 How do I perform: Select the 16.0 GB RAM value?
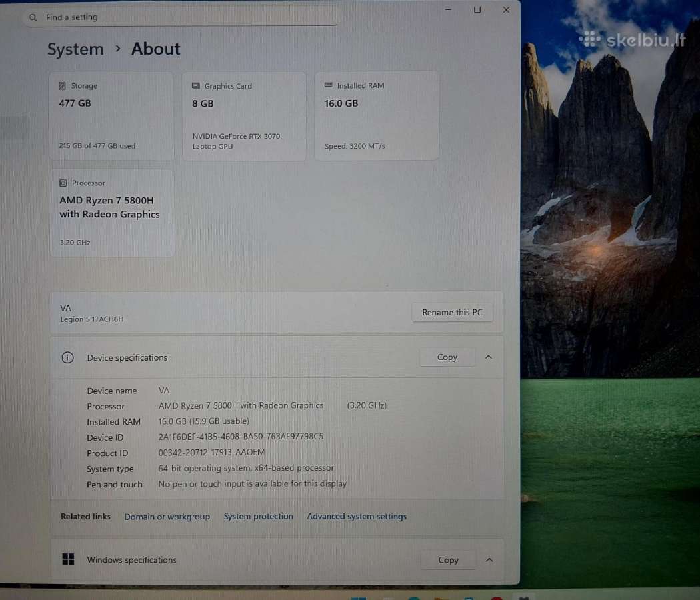[x=341, y=103]
